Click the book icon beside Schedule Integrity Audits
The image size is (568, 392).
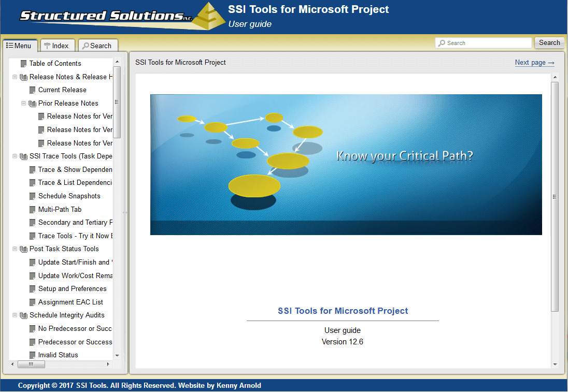[x=24, y=315]
